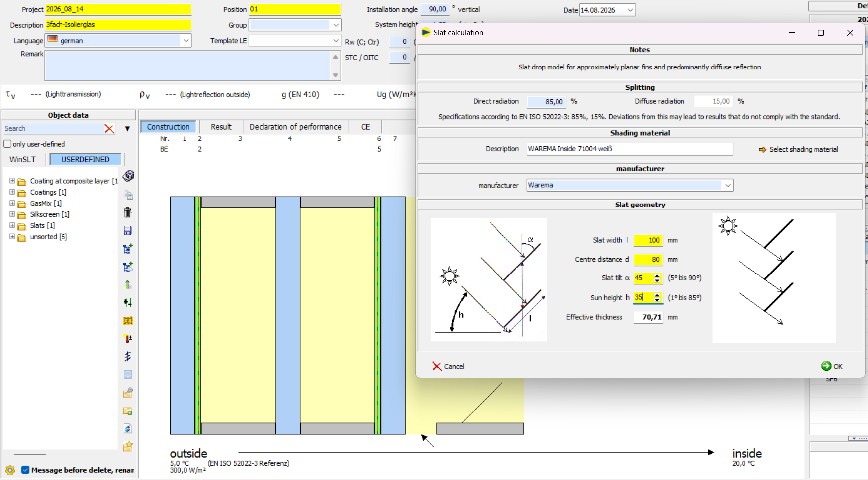868x480 pixels.
Task: Click the blue floppy disk save icon
Action: tap(128, 231)
